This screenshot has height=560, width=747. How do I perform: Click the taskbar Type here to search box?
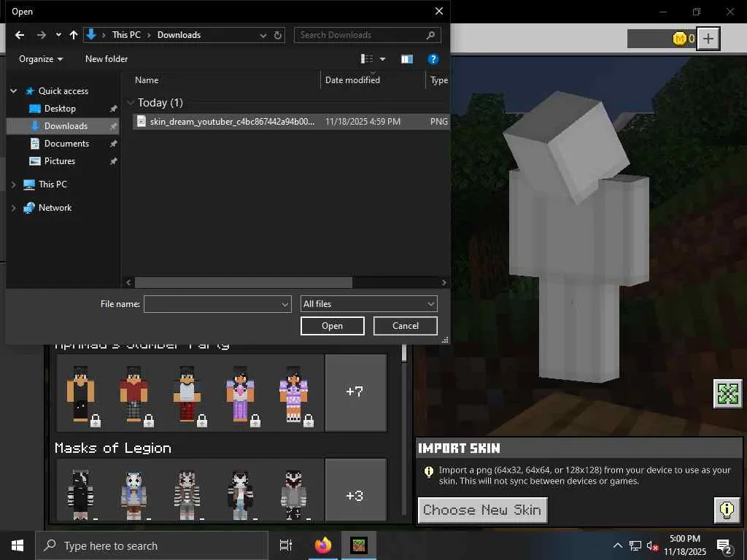152,545
